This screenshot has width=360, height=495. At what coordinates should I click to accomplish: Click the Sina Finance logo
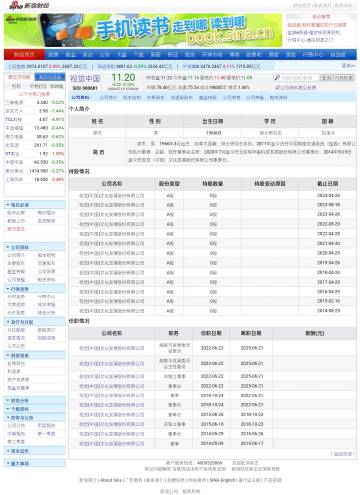click(29, 5)
